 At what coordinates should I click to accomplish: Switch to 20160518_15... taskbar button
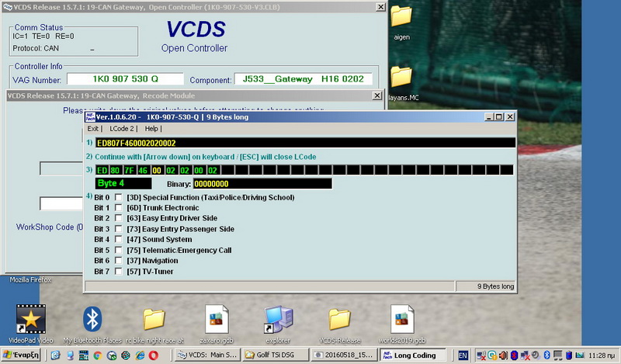[x=343, y=355]
